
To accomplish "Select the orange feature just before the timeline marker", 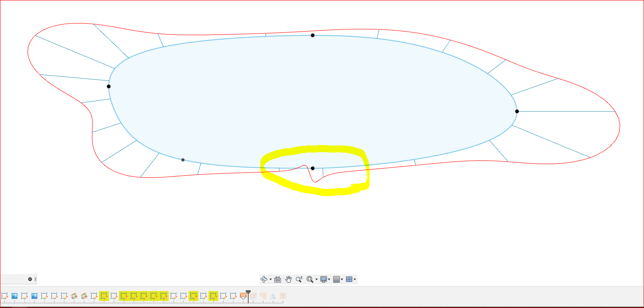I will 243,296.
